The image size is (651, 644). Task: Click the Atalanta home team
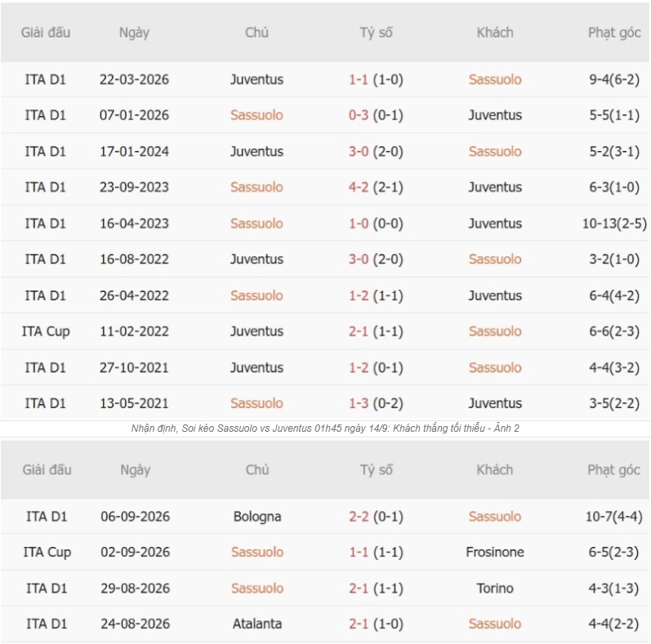pyautogui.click(x=257, y=624)
